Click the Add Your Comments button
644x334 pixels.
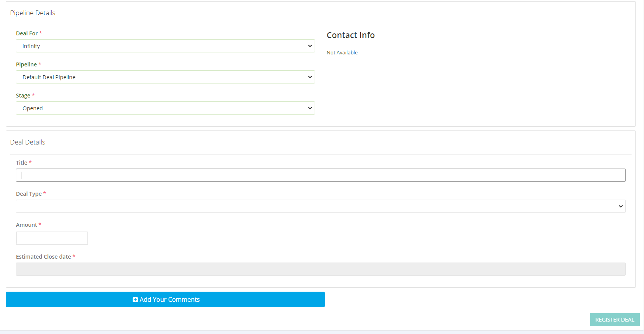coord(165,299)
